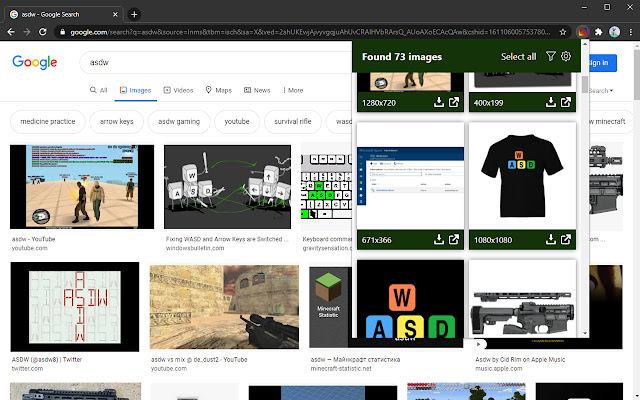Screen dimensions: 640x400
Task: Select the 671x366 screenshot image in panel
Action: tap(410, 176)
